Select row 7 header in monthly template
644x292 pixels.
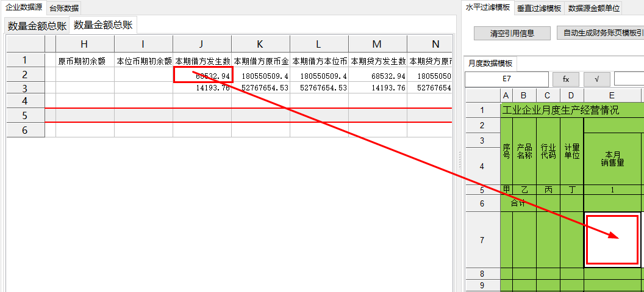point(482,239)
